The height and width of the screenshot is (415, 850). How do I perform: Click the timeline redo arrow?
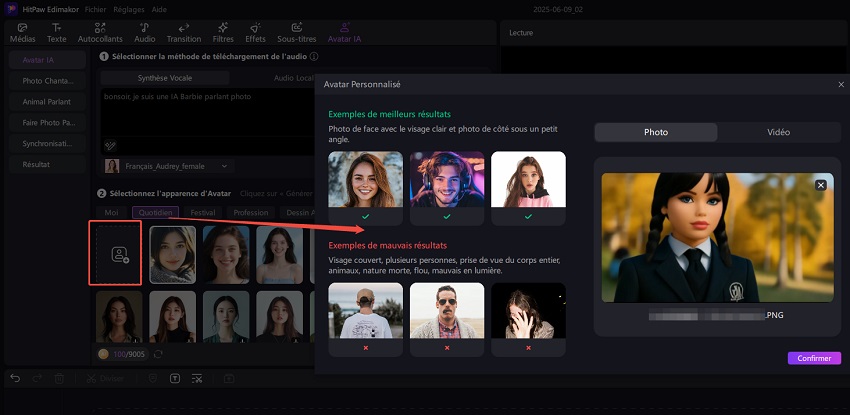point(37,378)
